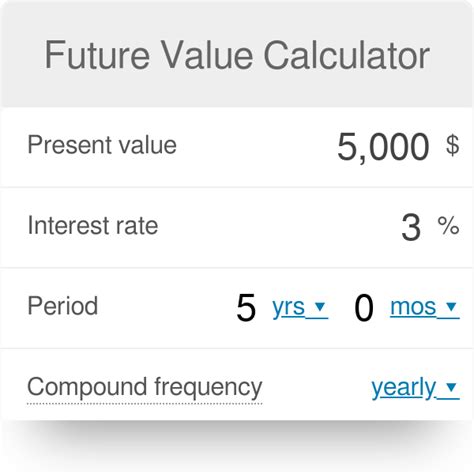474x474 pixels.
Task: Select the mos link text
Action: [x=413, y=307]
